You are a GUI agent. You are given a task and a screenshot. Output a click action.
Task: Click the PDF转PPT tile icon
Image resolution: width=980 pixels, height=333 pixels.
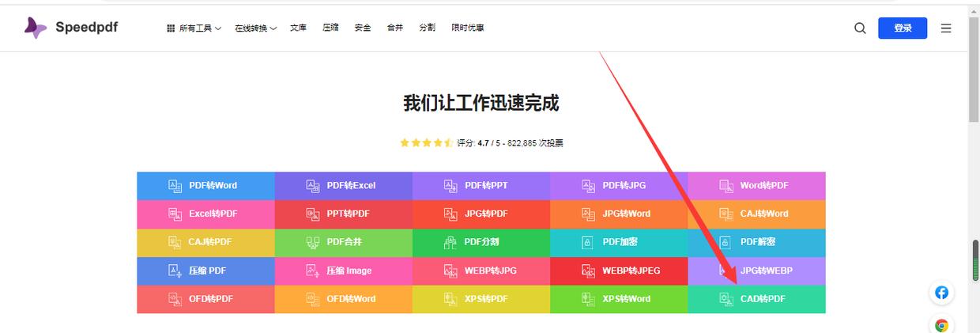tap(450, 186)
